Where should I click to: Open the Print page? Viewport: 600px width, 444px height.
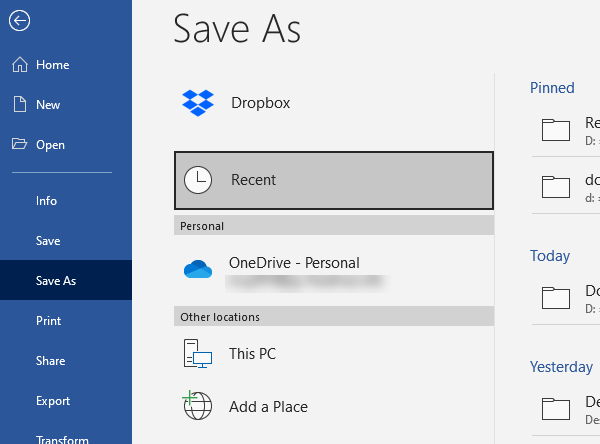pos(66,320)
